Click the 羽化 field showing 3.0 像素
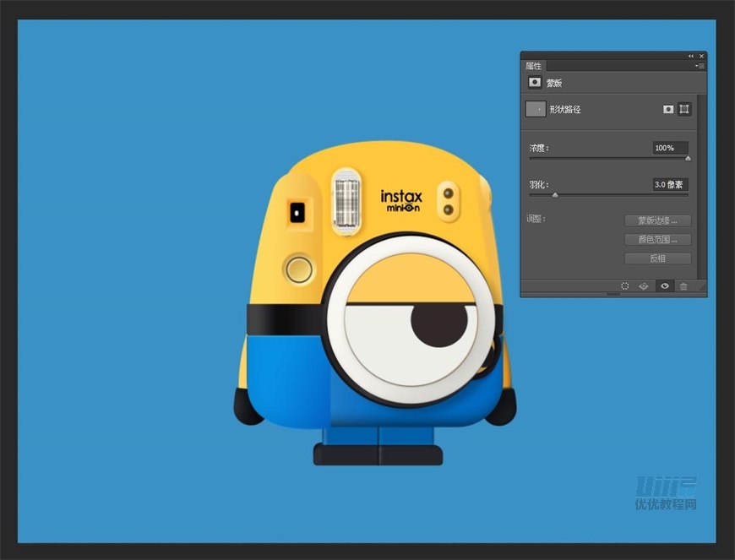This screenshot has height=560, width=735. 670,184
